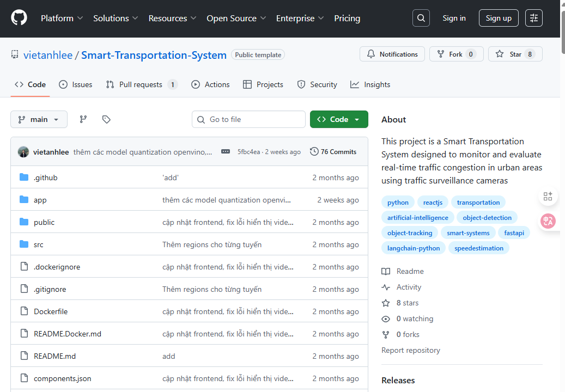Image resolution: width=565 pixels, height=392 pixels.
Task: Click the reactjs topic tag
Action: coord(433,203)
